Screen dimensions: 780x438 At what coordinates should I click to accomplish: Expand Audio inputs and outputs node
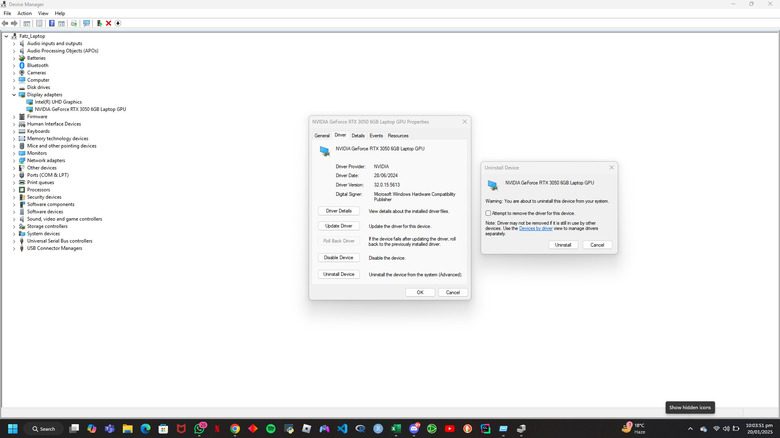tap(14, 43)
